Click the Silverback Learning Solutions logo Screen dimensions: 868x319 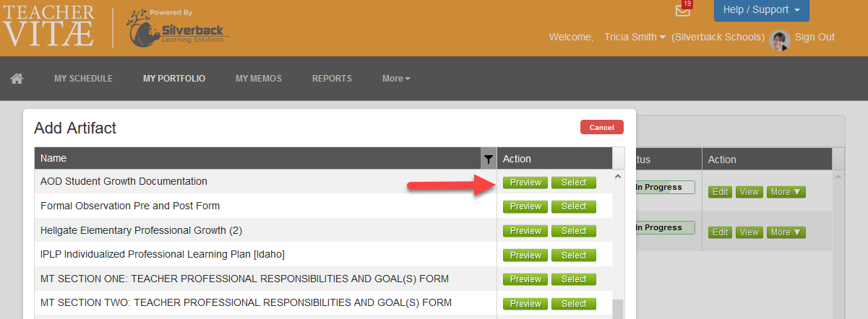(179, 27)
